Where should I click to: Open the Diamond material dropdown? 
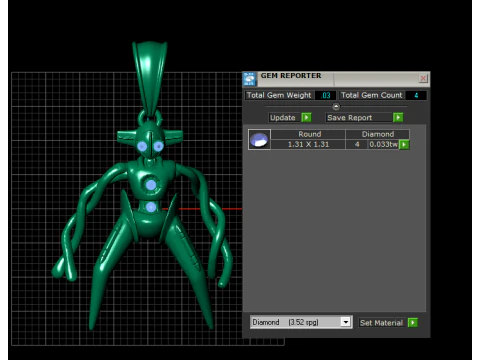coord(346,322)
